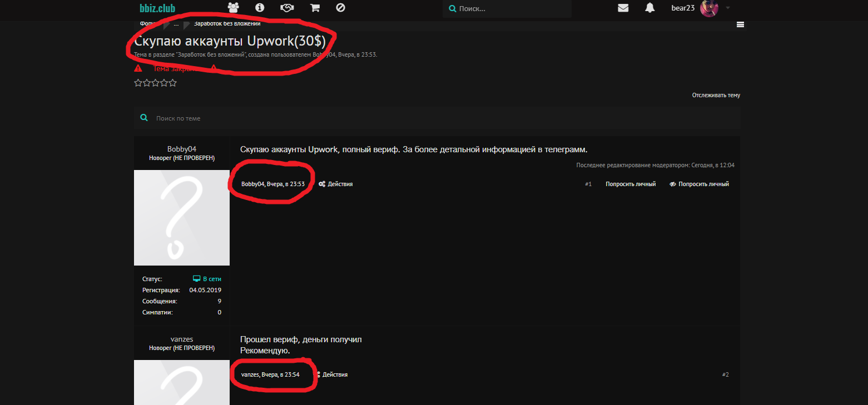Click reply text "Прошел вериф, деньги получил"
This screenshot has width=868, height=405.
click(x=301, y=339)
